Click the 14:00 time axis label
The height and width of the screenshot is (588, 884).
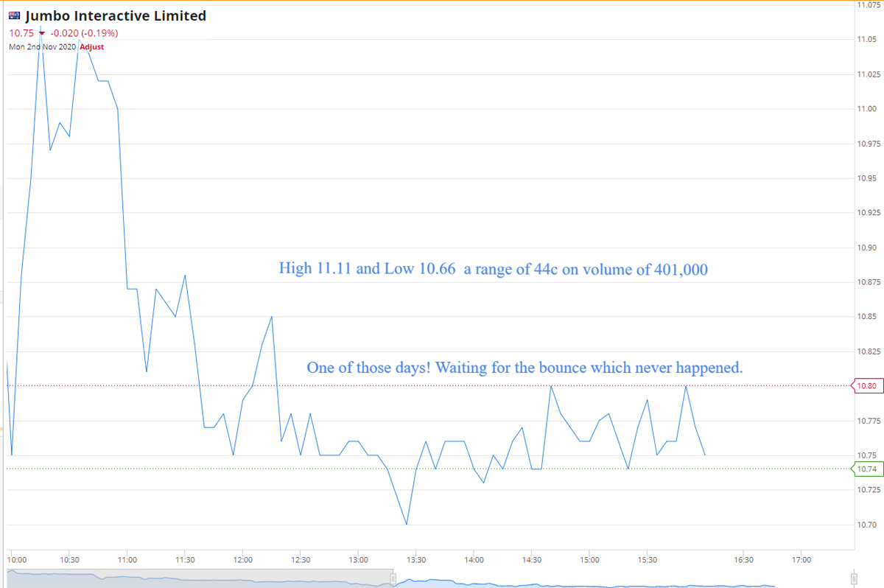coord(474,559)
